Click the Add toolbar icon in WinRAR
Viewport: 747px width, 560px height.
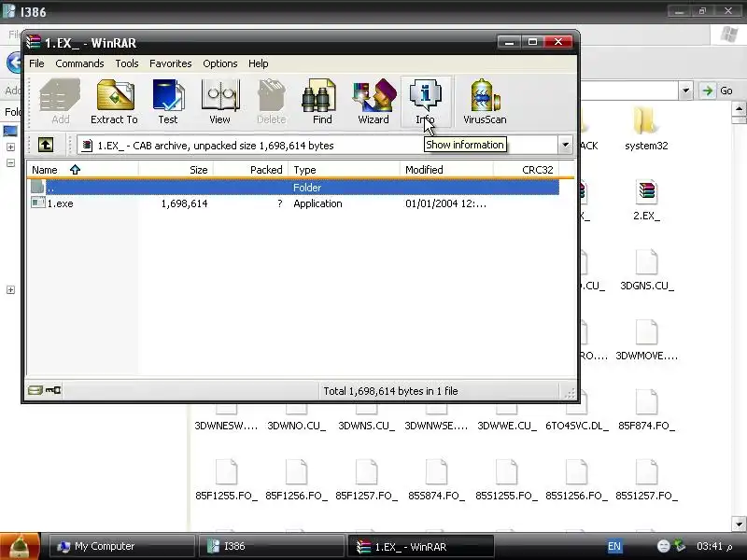[x=60, y=102]
